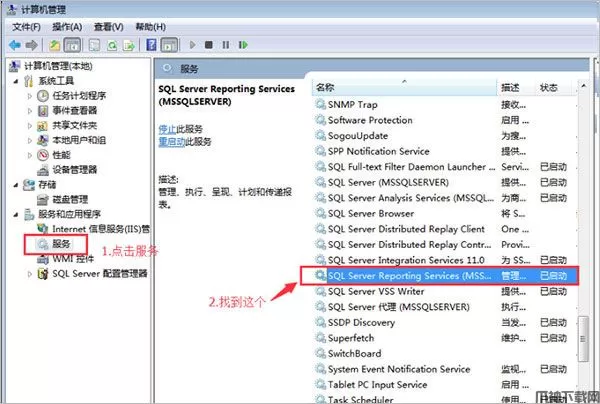600x404 pixels.
Task: Select 任务计划程序 clock icon
Action: [x=42, y=96]
